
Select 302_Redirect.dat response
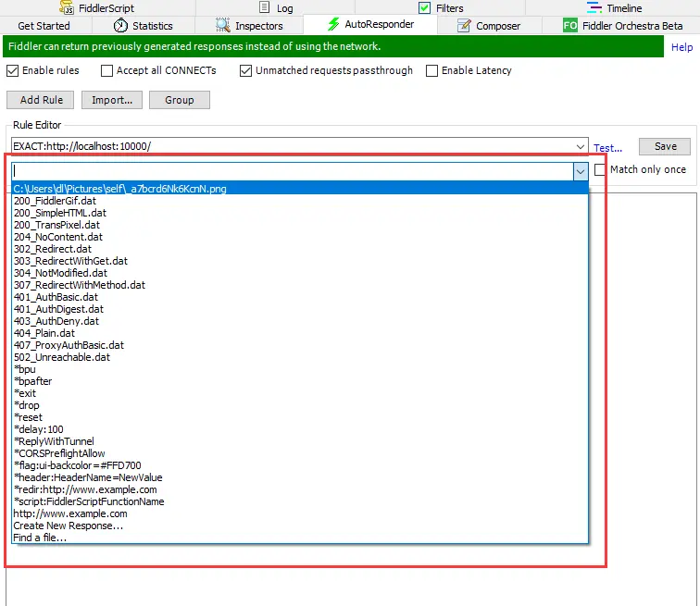(300, 249)
